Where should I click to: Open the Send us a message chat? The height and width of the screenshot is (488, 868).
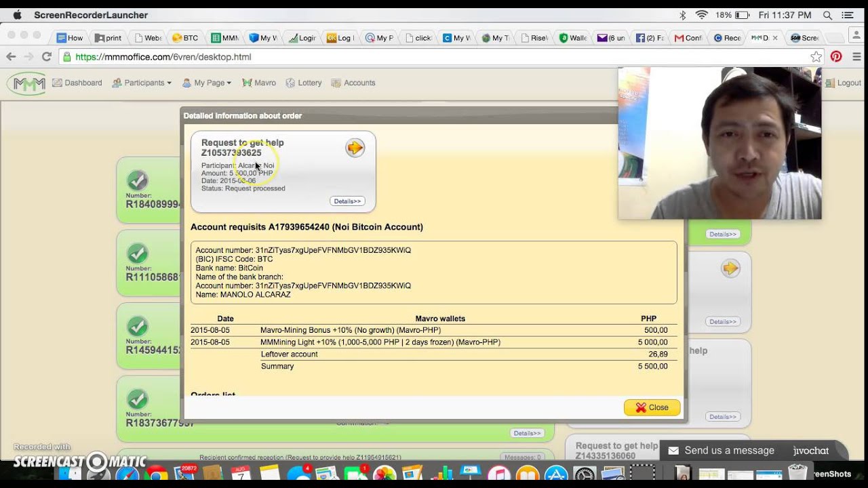point(753,451)
